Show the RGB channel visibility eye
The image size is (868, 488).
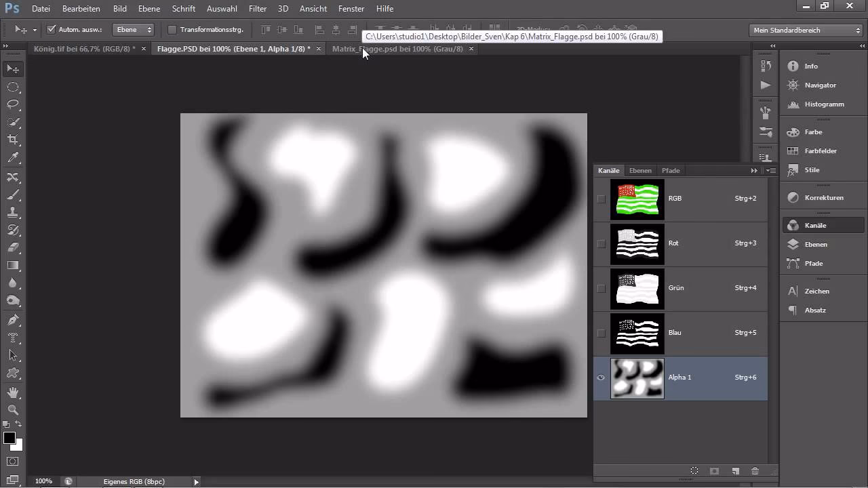pyautogui.click(x=601, y=198)
